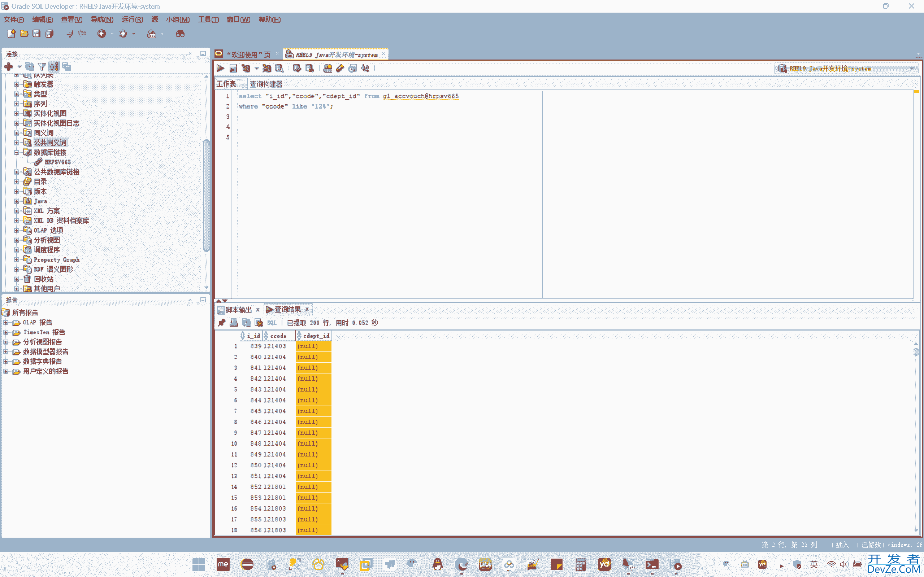Click the Filter funnel icon in connections panel

[42, 67]
